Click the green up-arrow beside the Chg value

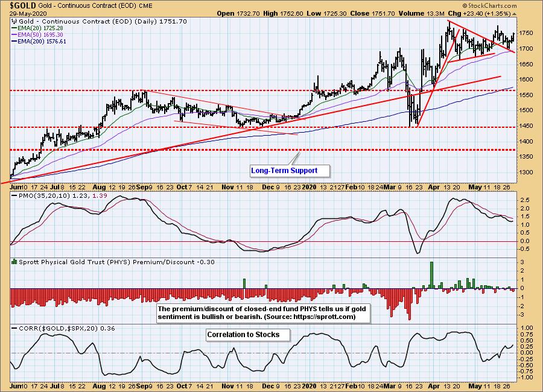[514, 14]
